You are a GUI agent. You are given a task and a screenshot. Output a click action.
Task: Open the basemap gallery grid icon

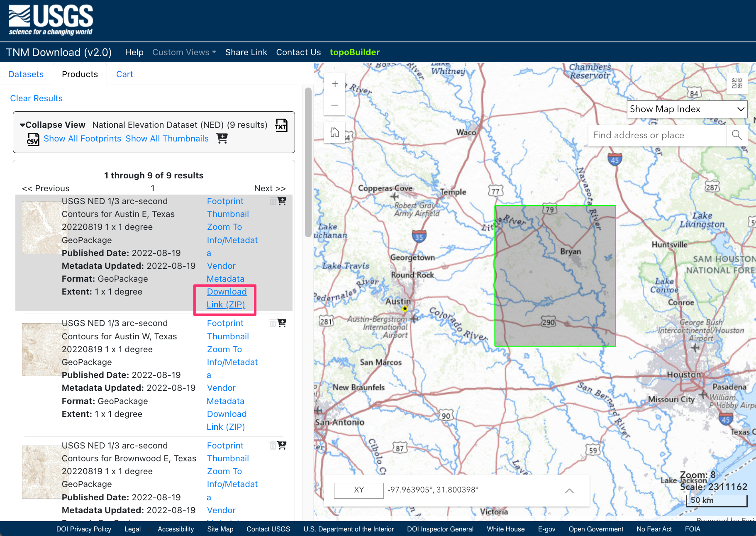pos(737,83)
